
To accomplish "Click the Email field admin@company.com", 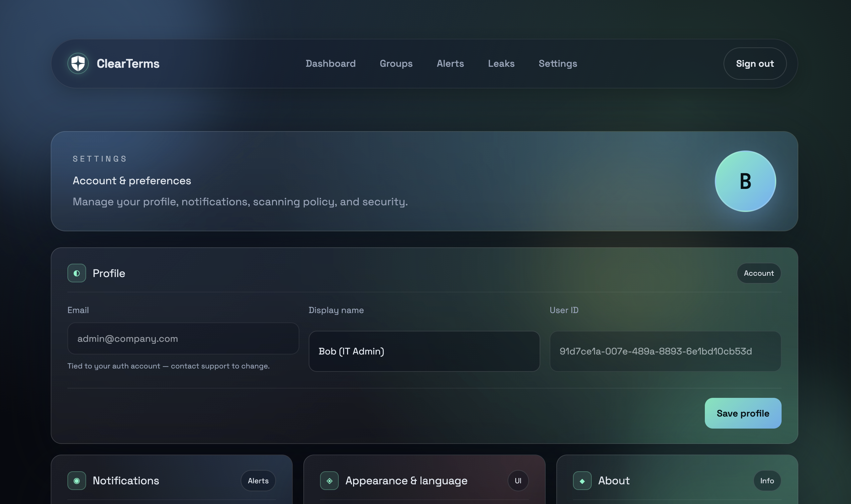I will [x=183, y=338].
